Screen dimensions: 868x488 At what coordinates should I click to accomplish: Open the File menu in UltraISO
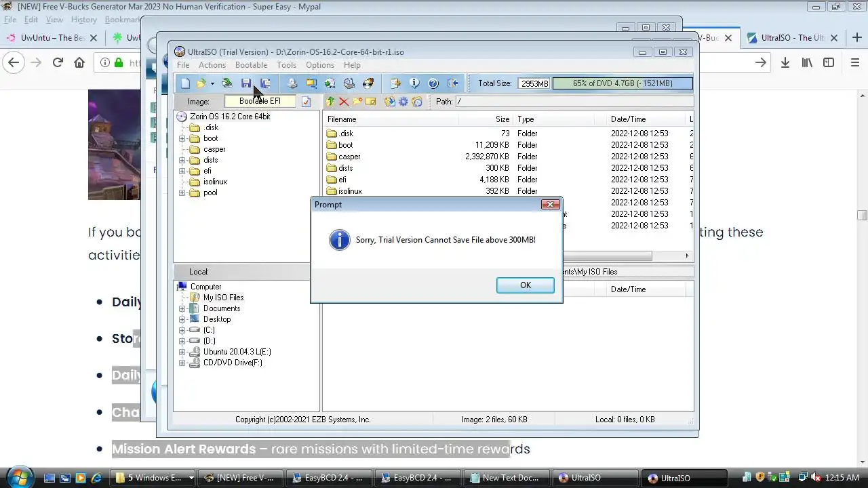click(183, 65)
